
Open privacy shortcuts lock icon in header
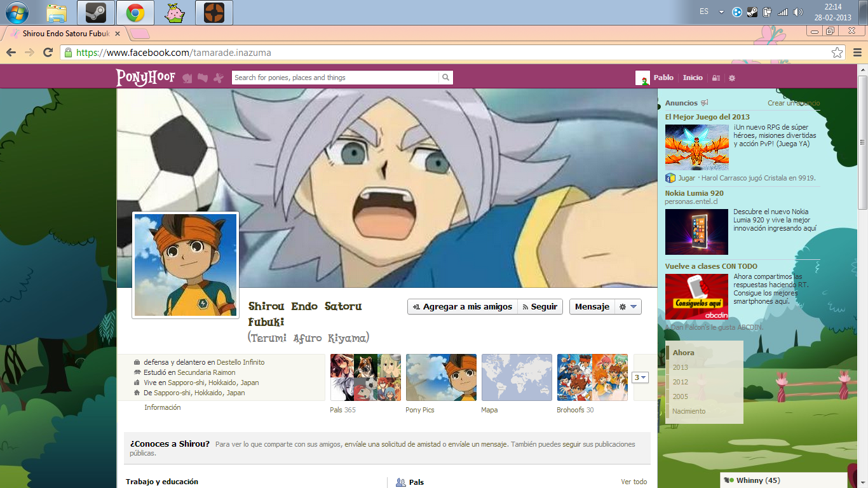[x=716, y=78]
